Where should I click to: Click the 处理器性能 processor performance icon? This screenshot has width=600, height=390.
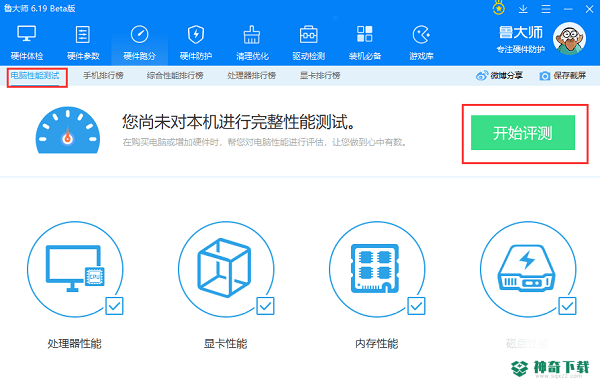(x=75, y=269)
